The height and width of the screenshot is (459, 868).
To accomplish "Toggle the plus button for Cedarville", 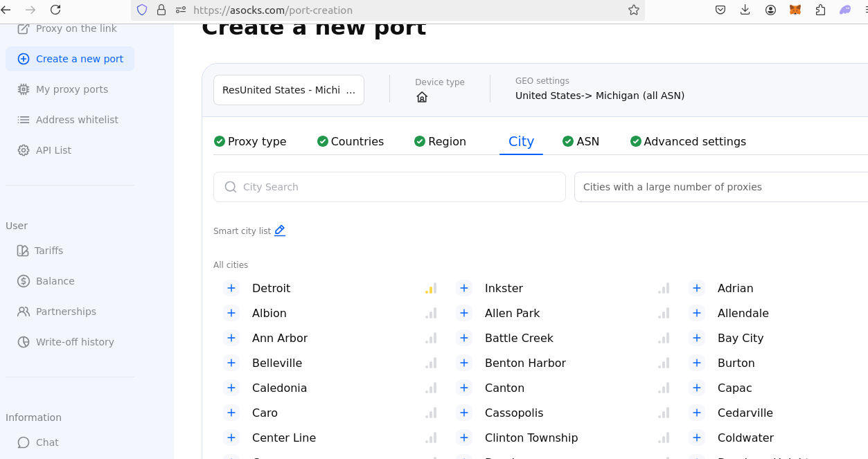I will [x=697, y=413].
